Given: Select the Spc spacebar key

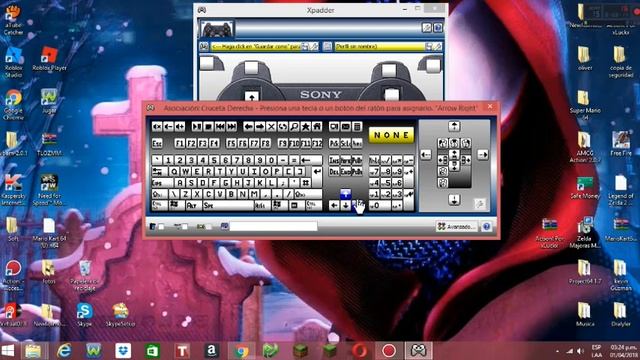Looking at the screenshot, I should (x=228, y=205).
